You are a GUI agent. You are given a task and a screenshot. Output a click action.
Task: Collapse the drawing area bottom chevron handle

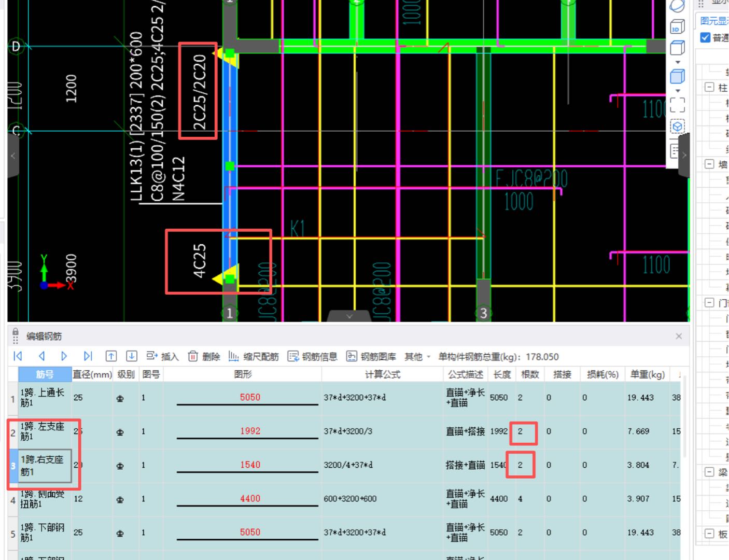[x=349, y=316]
